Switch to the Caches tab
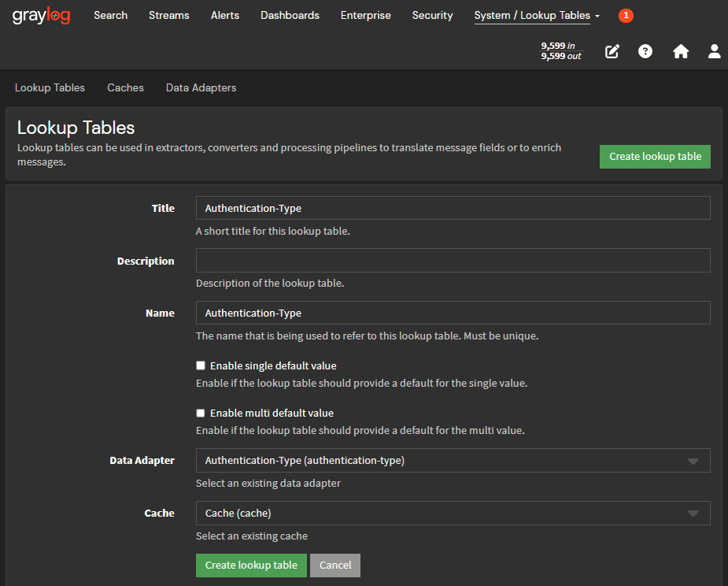728x586 pixels. pyautogui.click(x=125, y=88)
